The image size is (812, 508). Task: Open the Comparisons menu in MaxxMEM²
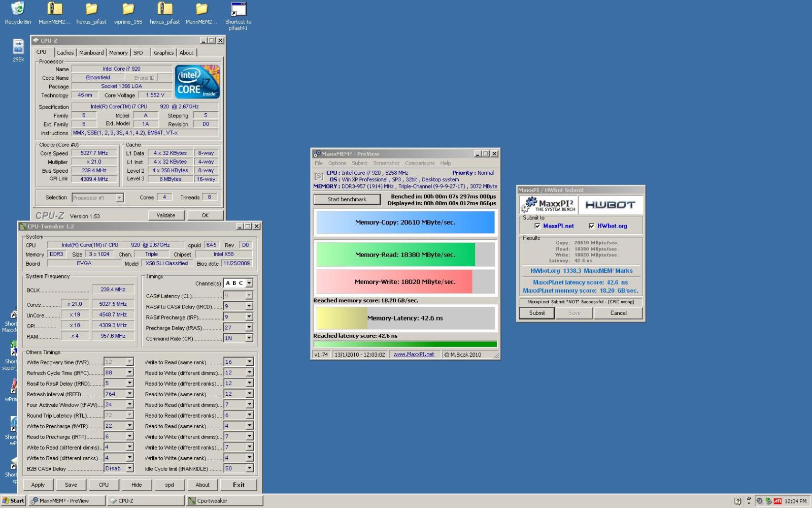pos(420,164)
